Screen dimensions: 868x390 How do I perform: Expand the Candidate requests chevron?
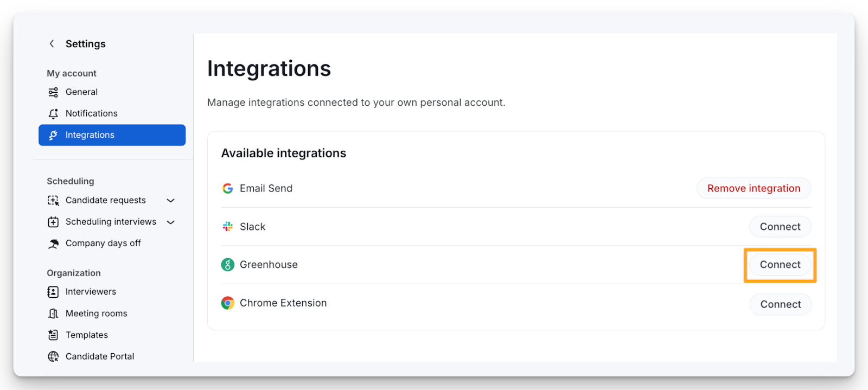coord(171,200)
